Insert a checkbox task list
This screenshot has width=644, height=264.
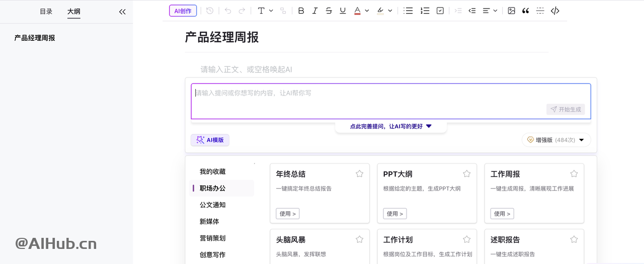(x=440, y=11)
